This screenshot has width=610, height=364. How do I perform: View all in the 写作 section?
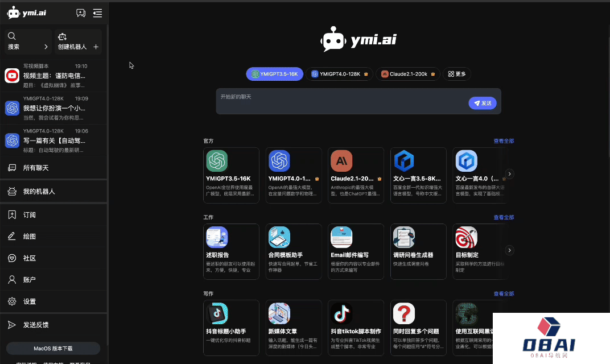click(x=504, y=293)
